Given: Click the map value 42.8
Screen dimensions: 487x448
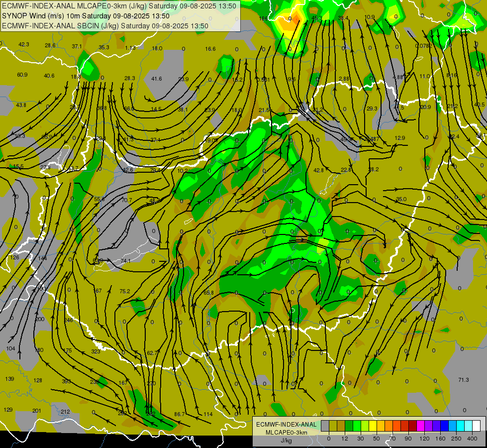Looking at the screenshot, I should (x=319, y=170).
